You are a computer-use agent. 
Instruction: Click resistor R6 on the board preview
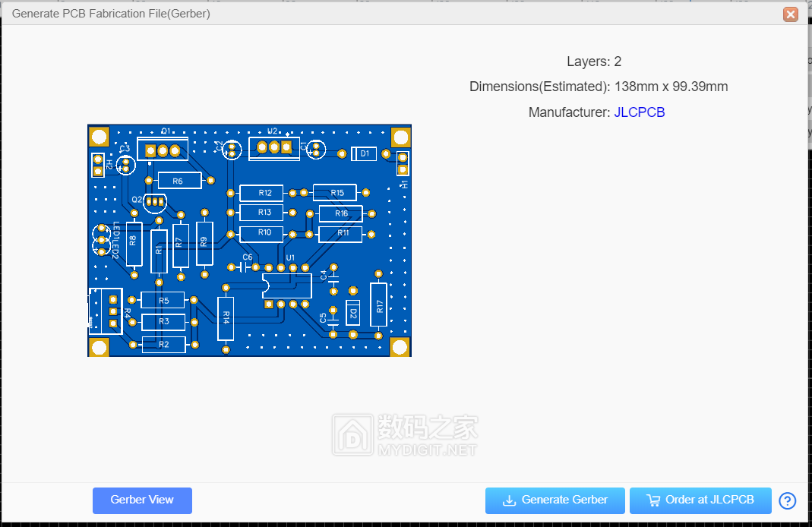[x=179, y=181]
